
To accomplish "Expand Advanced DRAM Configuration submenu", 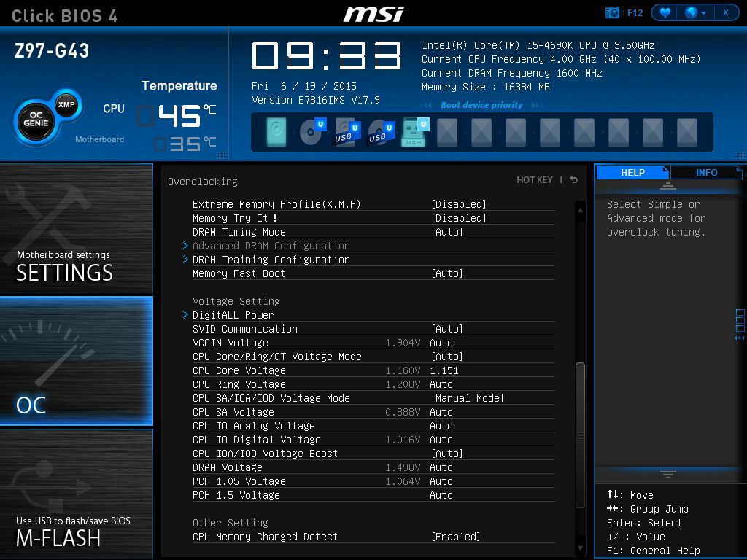I will pos(271,245).
